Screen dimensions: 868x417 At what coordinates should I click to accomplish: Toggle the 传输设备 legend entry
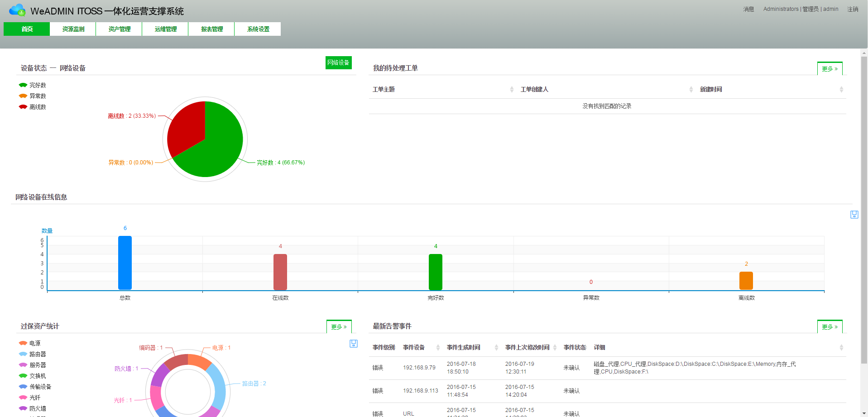35,387
